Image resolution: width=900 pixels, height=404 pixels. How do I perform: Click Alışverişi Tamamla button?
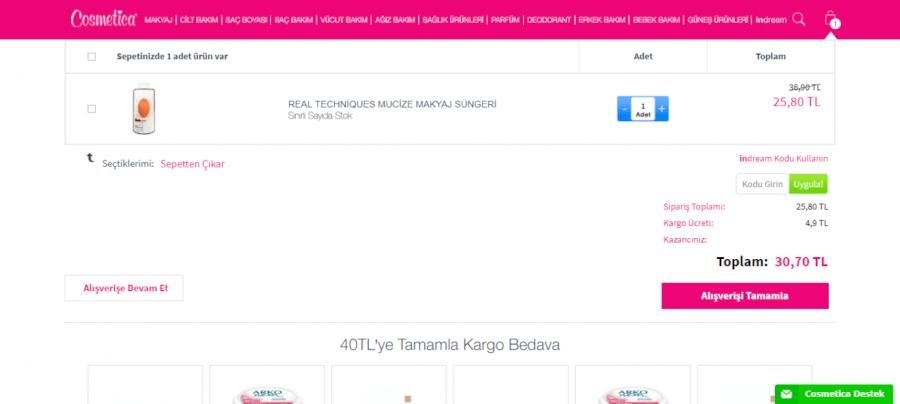pos(744,296)
